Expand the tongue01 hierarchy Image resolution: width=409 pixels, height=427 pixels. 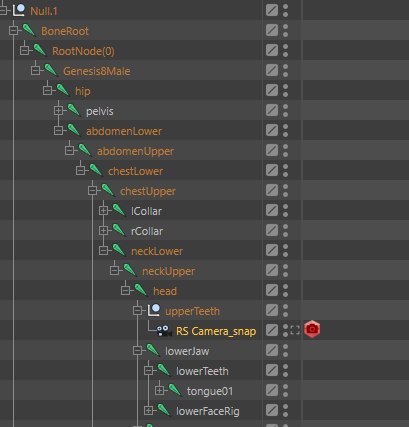pyautogui.click(x=159, y=390)
